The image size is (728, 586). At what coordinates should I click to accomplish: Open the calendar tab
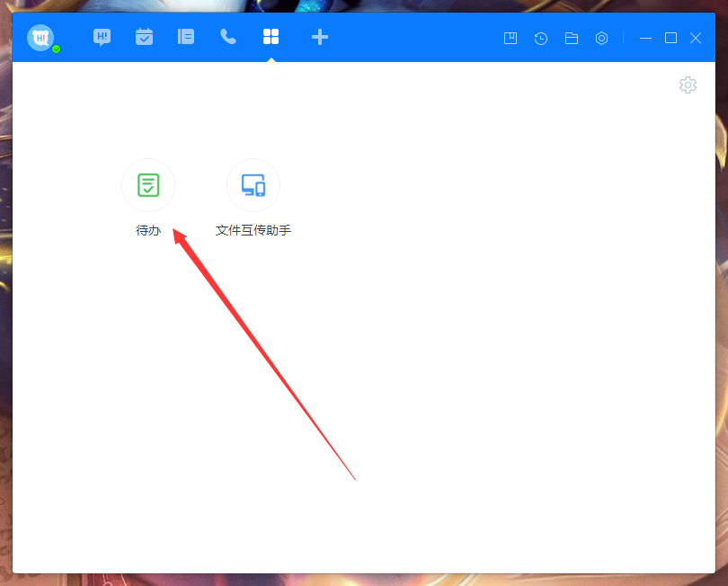tap(144, 37)
